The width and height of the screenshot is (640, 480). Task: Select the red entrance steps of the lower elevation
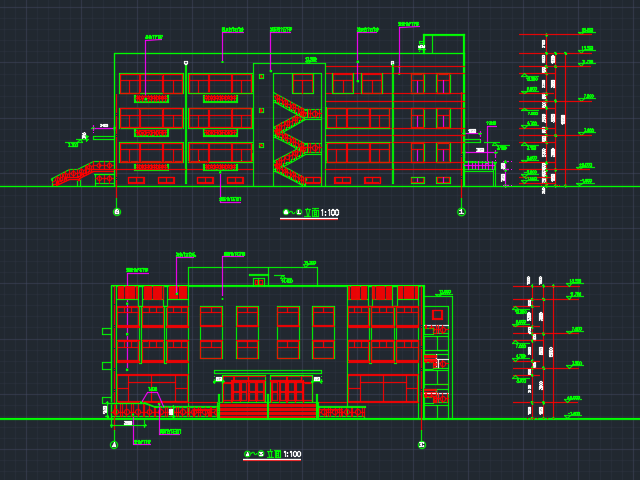(x=267, y=410)
